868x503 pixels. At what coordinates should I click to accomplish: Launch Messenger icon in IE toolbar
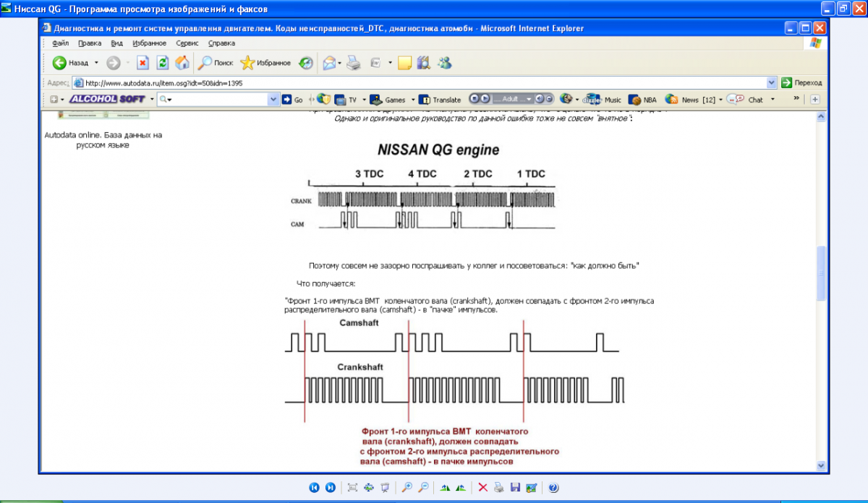pos(444,63)
